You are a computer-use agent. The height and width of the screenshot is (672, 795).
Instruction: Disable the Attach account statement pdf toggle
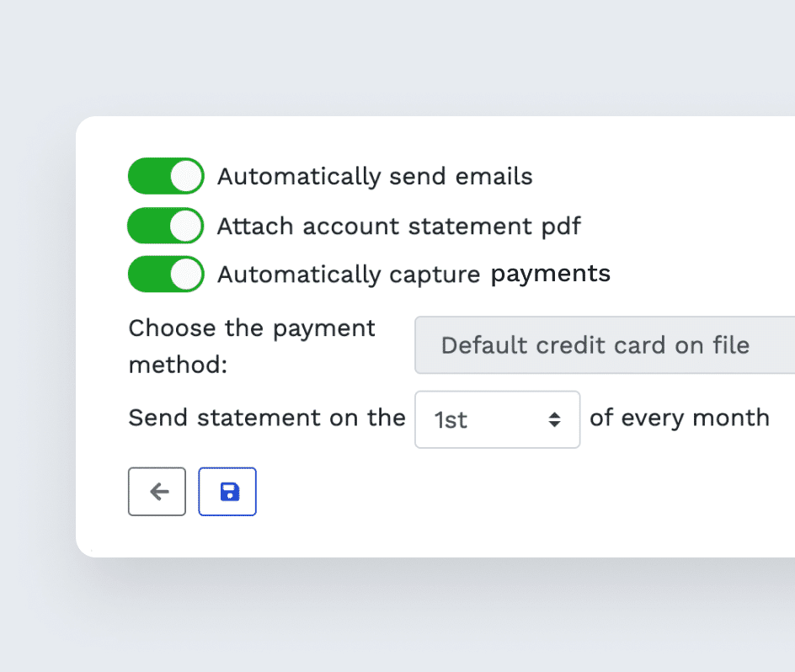[x=166, y=226]
